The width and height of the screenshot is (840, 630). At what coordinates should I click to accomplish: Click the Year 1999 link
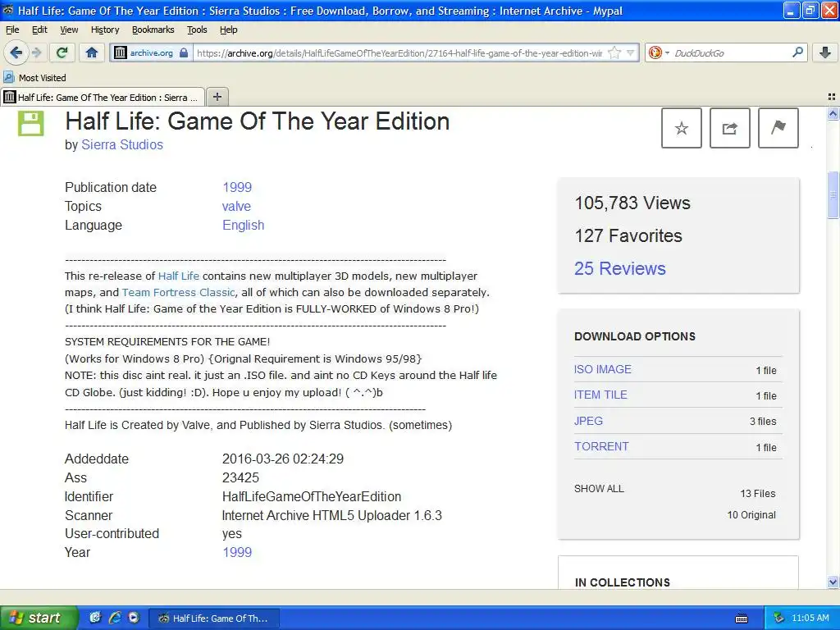[237, 552]
